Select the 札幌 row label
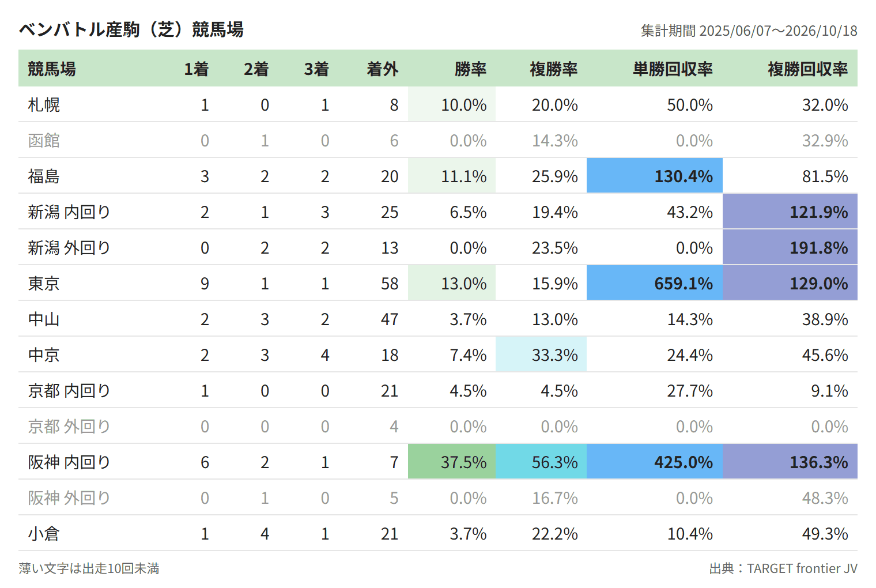876x588 pixels. point(44,105)
